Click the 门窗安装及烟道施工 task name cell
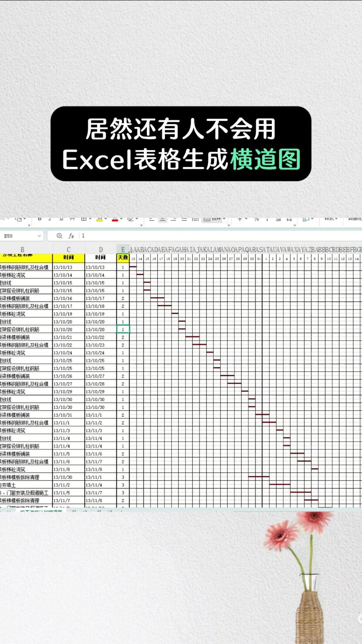 (26, 493)
